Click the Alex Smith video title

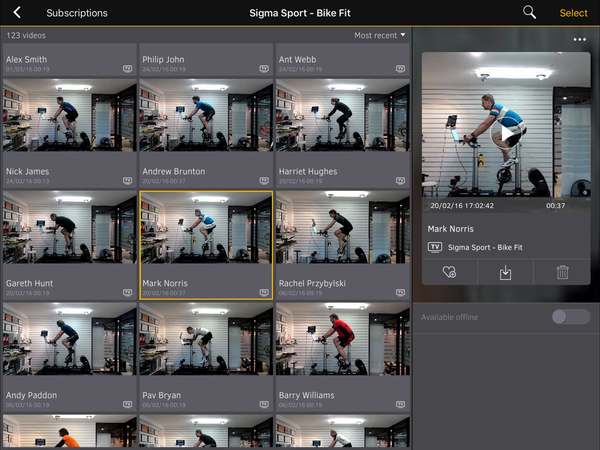26,59
